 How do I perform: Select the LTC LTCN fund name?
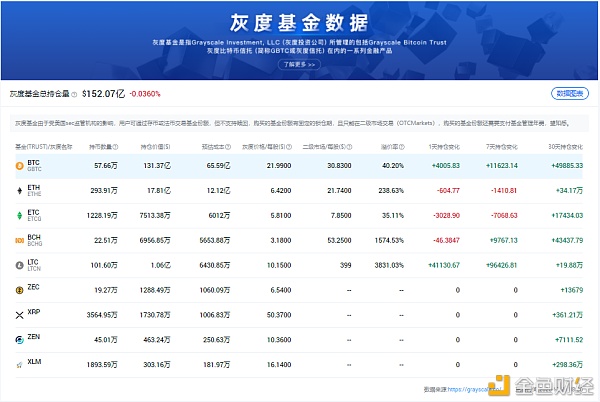pos(34,265)
